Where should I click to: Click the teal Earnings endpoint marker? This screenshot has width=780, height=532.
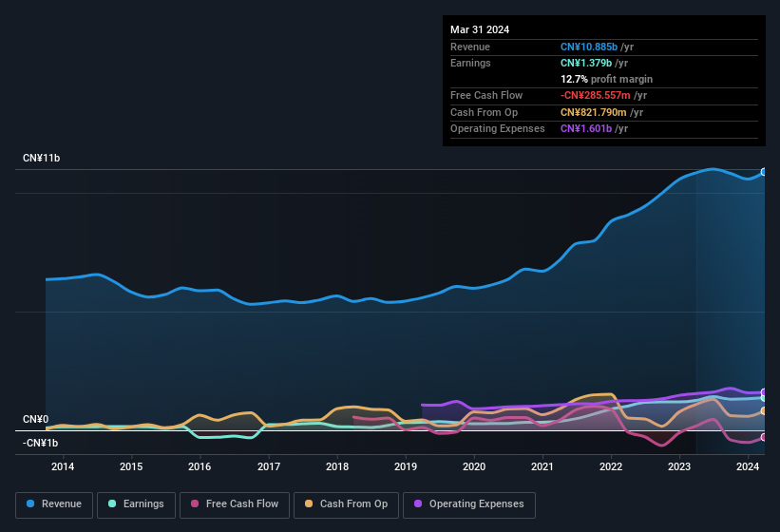pos(763,398)
